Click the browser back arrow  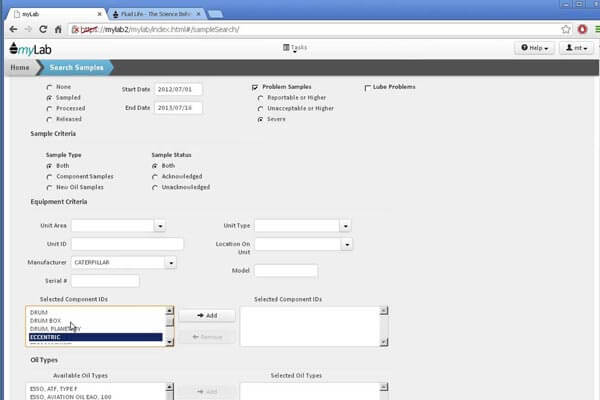coord(11,29)
